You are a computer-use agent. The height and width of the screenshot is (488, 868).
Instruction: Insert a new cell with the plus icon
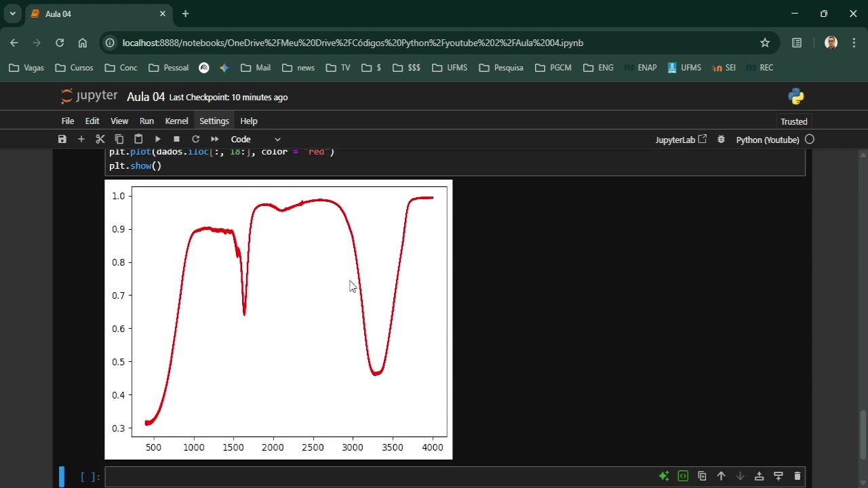coord(81,139)
